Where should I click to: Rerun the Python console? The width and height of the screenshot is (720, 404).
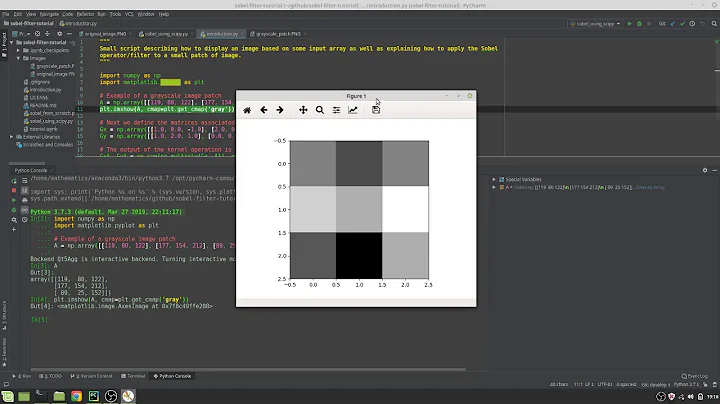(14, 181)
